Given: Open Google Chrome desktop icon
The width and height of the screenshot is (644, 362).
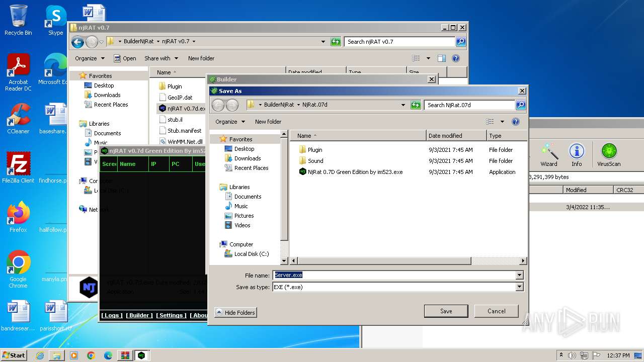Looking at the screenshot, I should (x=18, y=269).
